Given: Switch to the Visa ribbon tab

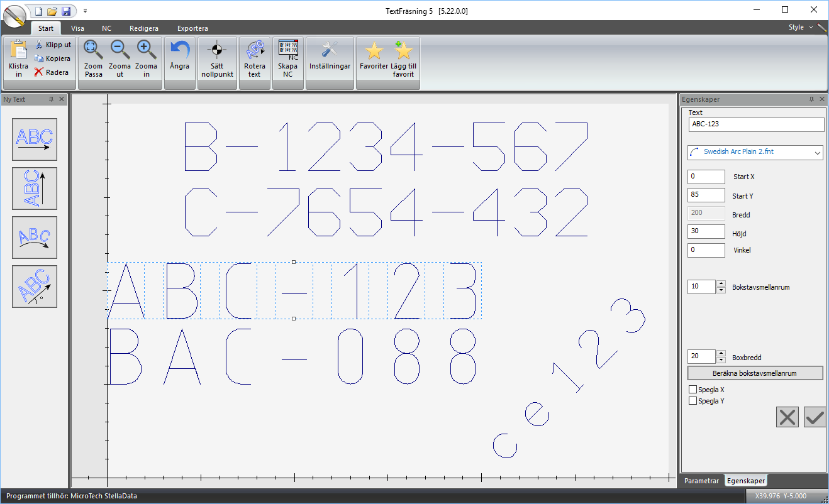Looking at the screenshot, I should [x=78, y=28].
